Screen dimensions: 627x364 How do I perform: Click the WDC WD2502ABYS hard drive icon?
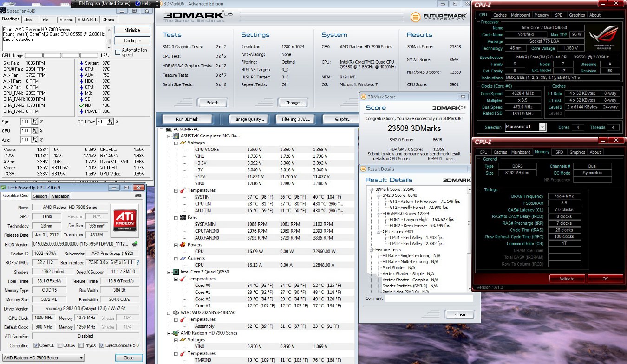[176, 312]
